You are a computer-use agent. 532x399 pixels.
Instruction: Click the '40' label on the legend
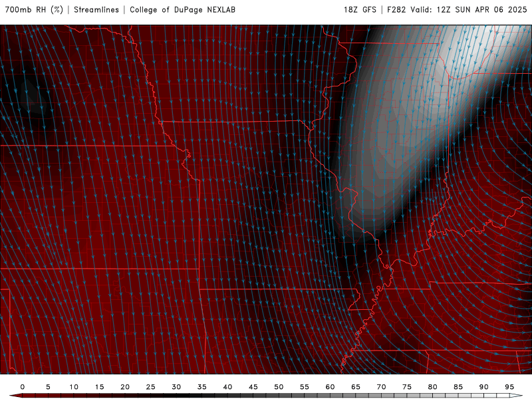click(x=227, y=387)
